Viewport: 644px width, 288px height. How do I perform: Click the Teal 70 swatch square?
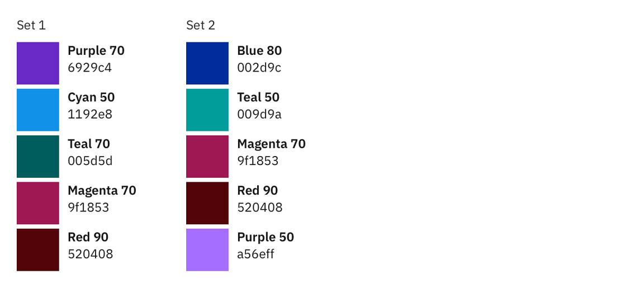[x=37, y=157]
